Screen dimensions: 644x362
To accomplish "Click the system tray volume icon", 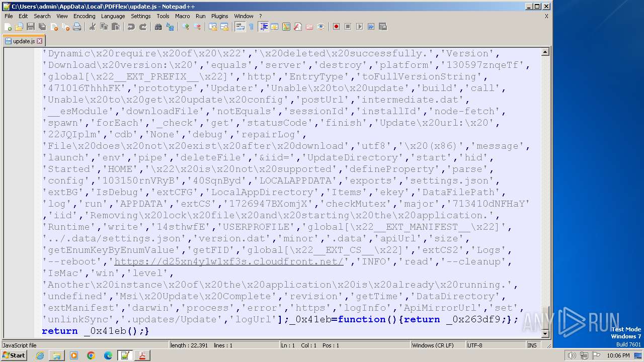I will coord(572,355).
